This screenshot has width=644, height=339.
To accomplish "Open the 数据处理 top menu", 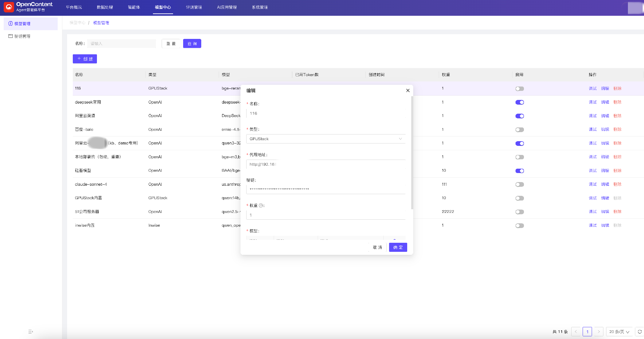I will click(105, 7).
